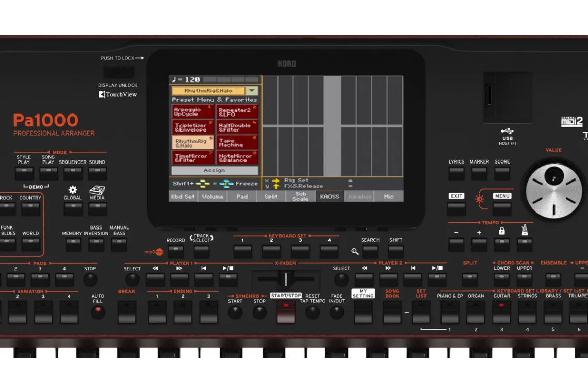Play or stop Player 1
588x392 pixels.
228,280
